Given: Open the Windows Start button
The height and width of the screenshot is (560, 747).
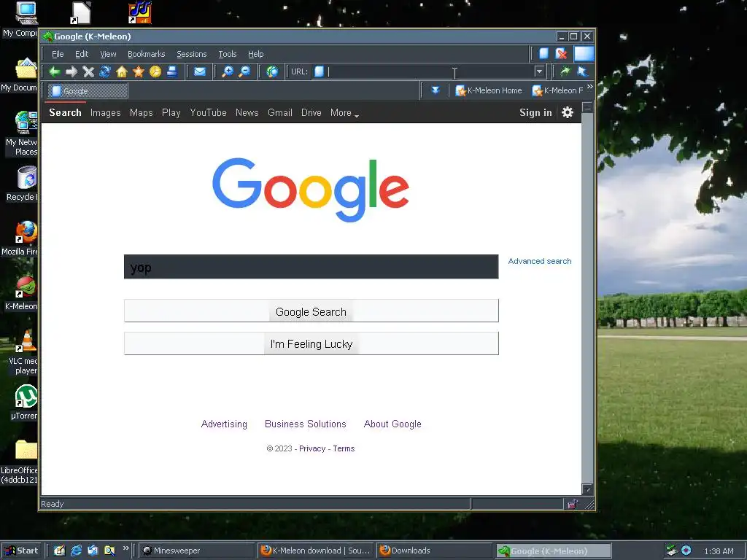Looking at the screenshot, I should click(23, 551).
